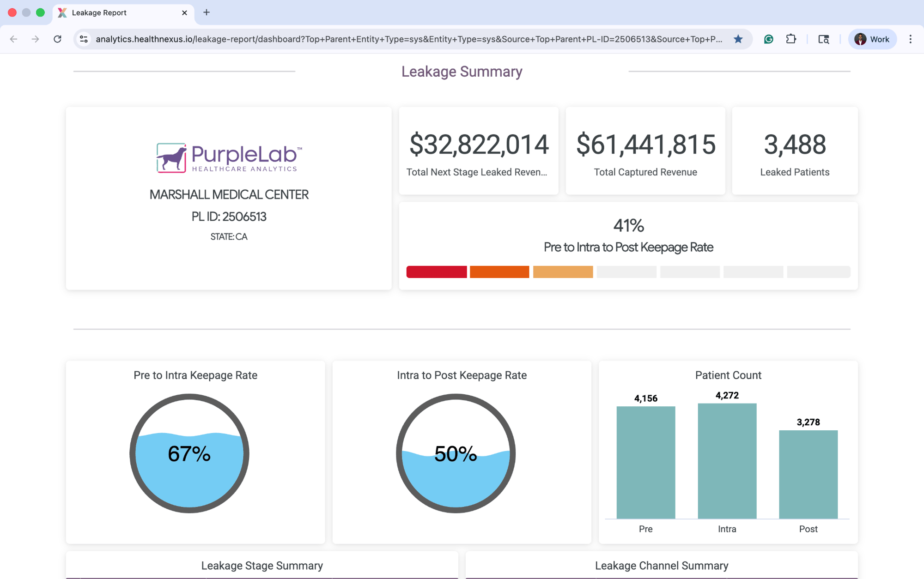Click the 67% Pre to Intra gauge

(x=189, y=453)
